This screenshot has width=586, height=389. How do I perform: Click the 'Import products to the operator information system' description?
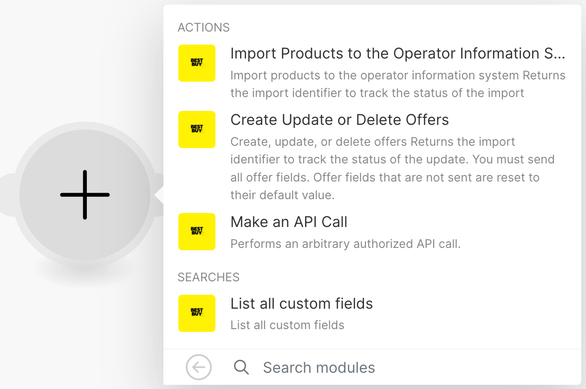[x=398, y=84]
